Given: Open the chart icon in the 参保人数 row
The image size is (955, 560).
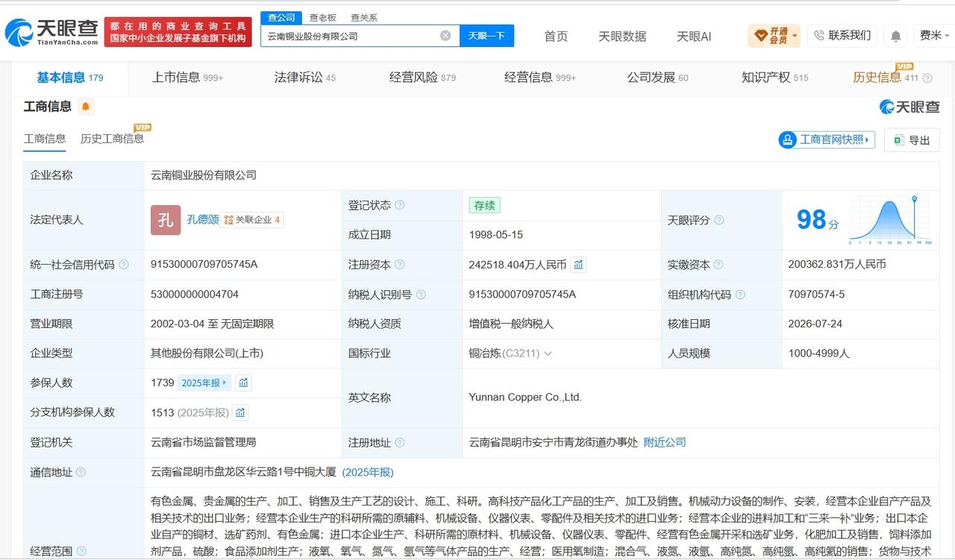Looking at the screenshot, I should click(x=243, y=383).
